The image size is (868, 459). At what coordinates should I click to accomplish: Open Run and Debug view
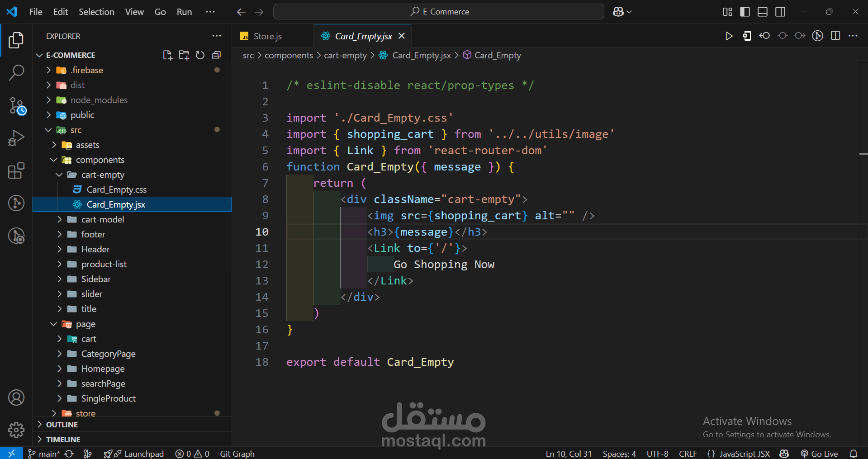(16, 138)
